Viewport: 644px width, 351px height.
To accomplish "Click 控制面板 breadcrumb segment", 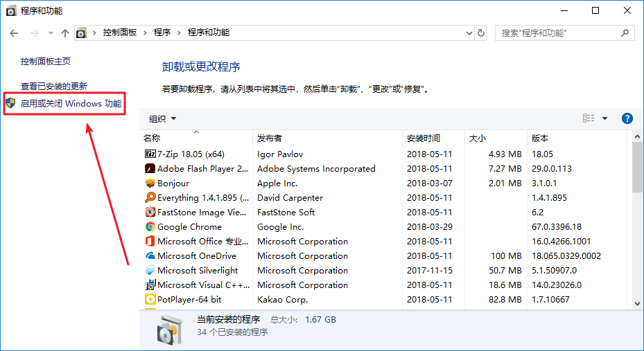I will click(x=119, y=33).
